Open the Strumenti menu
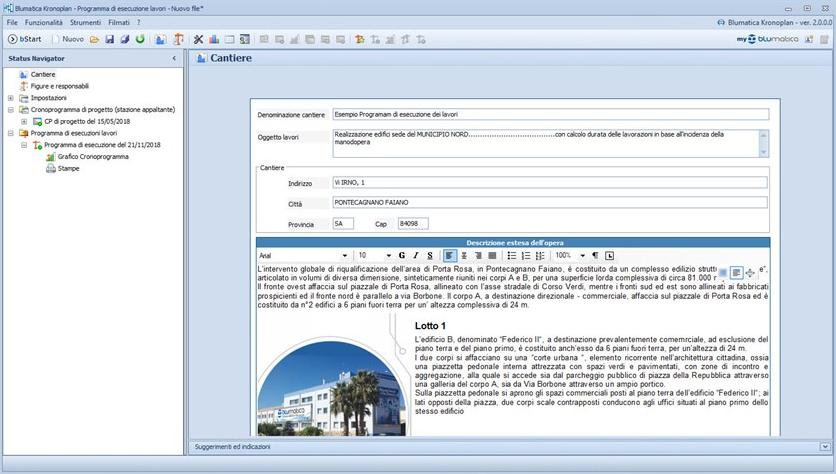 85,22
